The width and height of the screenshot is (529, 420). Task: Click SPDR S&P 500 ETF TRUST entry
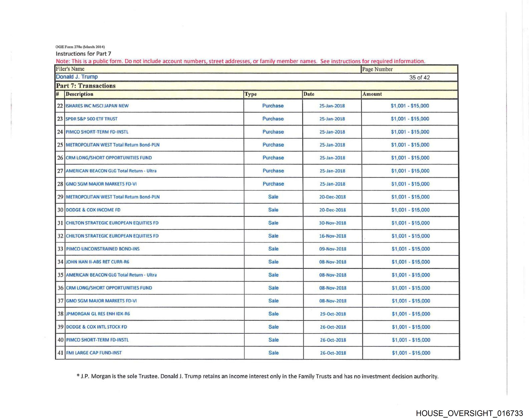pos(92,119)
